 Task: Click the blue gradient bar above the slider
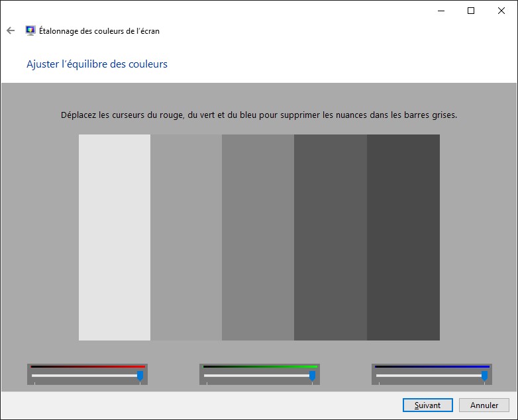[x=432, y=366]
